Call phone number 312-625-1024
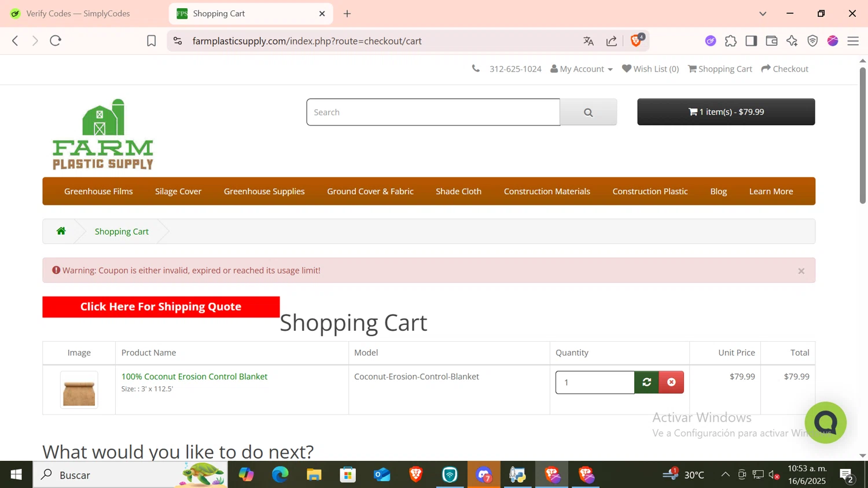Image resolution: width=868 pixels, height=488 pixels. [515, 69]
